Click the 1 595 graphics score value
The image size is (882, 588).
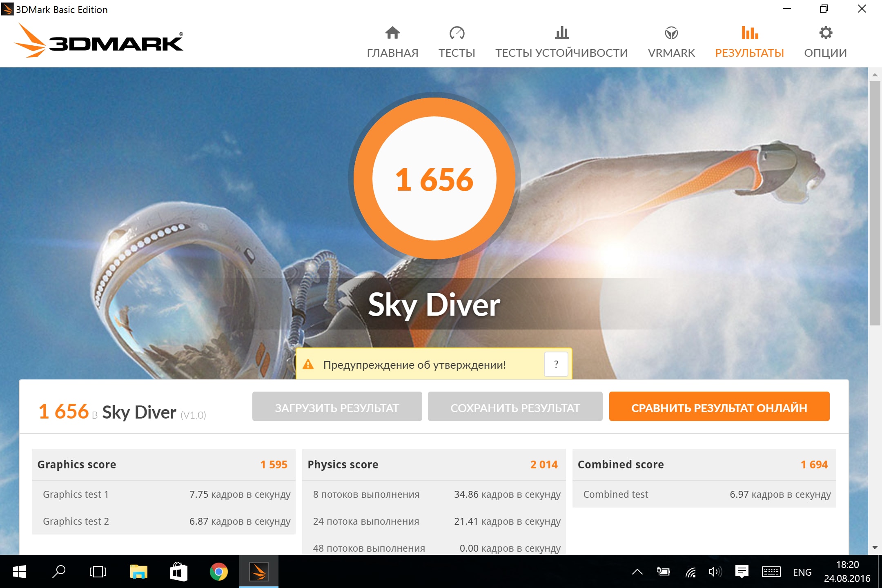click(274, 465)
